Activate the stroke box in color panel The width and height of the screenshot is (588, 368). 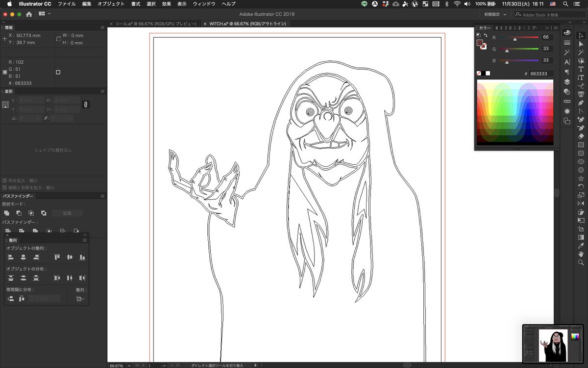pyautogui.click(x=484, y=47)
